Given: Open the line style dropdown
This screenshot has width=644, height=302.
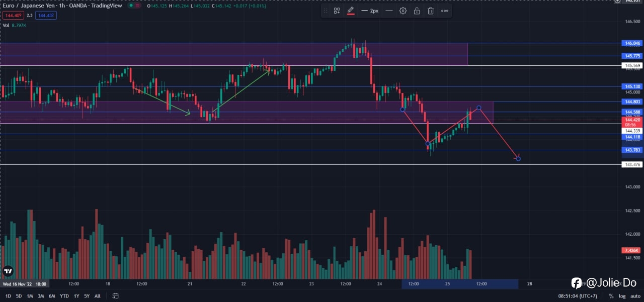Looking at the screenshot, I should (x=389, y=11).
